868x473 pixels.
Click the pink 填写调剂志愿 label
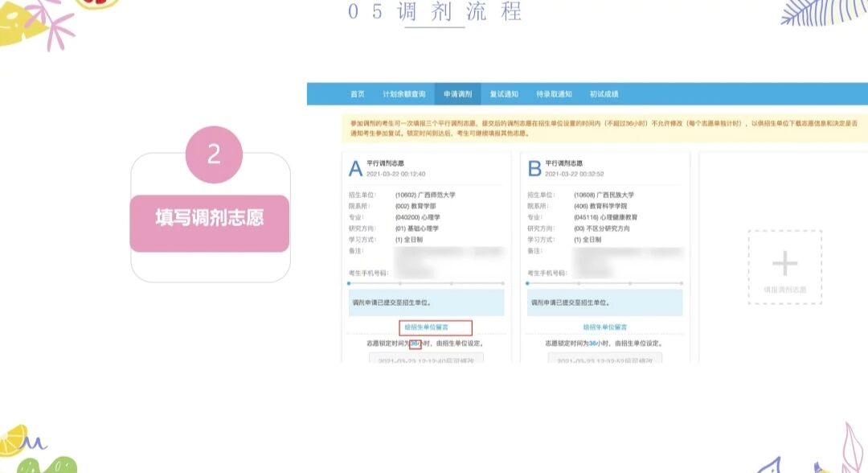pos(210,219)
